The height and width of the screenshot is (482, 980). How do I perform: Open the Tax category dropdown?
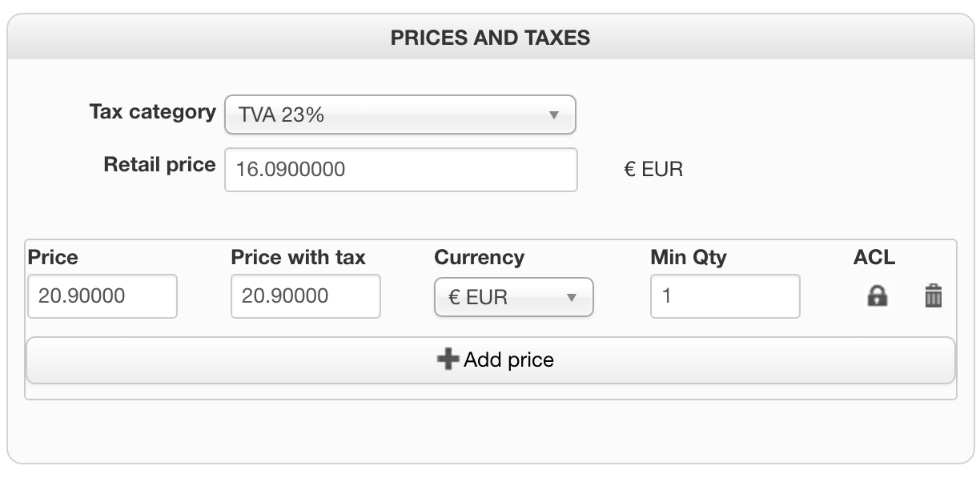(x=400, y=114)
